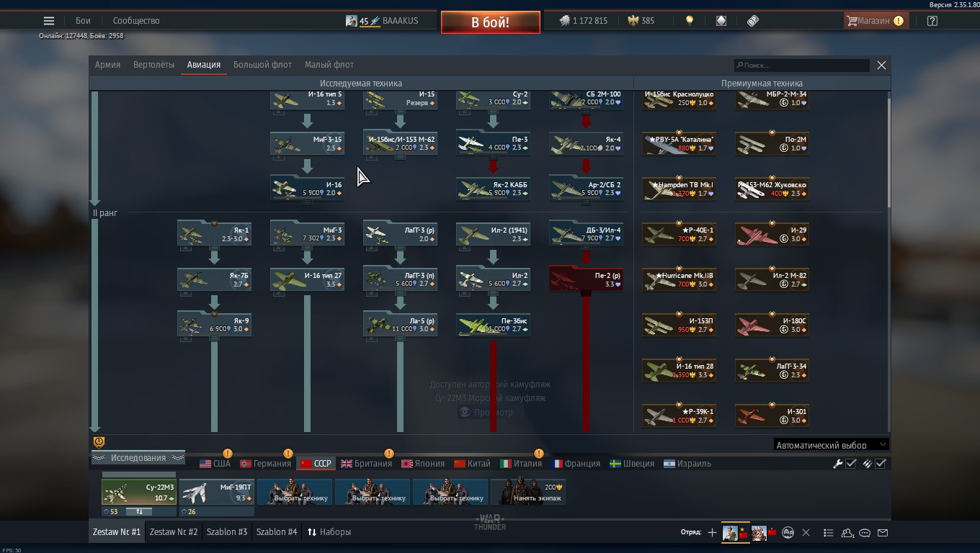Viewport: 980px width, 553px height.
Task: Select the Израиль nation tab
Action: coord(687,464)
